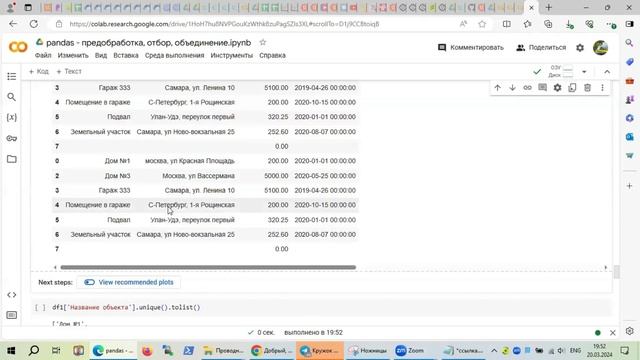
Task: Open the Outlook icon in Edge sidebar
Action: [x=629, y=136]
